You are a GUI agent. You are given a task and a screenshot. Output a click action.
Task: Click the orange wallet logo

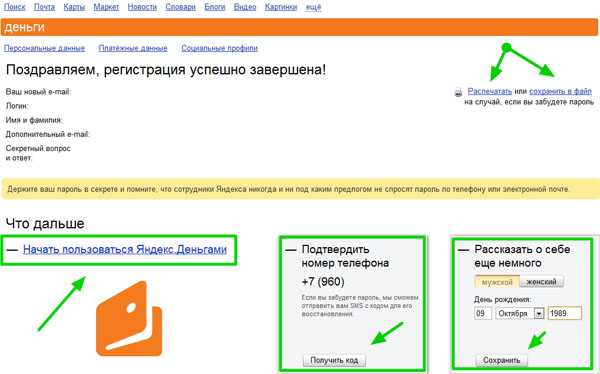point(129,318)
